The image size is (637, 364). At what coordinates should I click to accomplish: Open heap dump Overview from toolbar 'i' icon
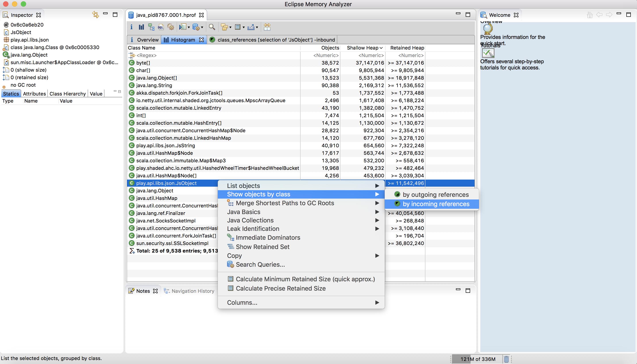tap(131, 27)
